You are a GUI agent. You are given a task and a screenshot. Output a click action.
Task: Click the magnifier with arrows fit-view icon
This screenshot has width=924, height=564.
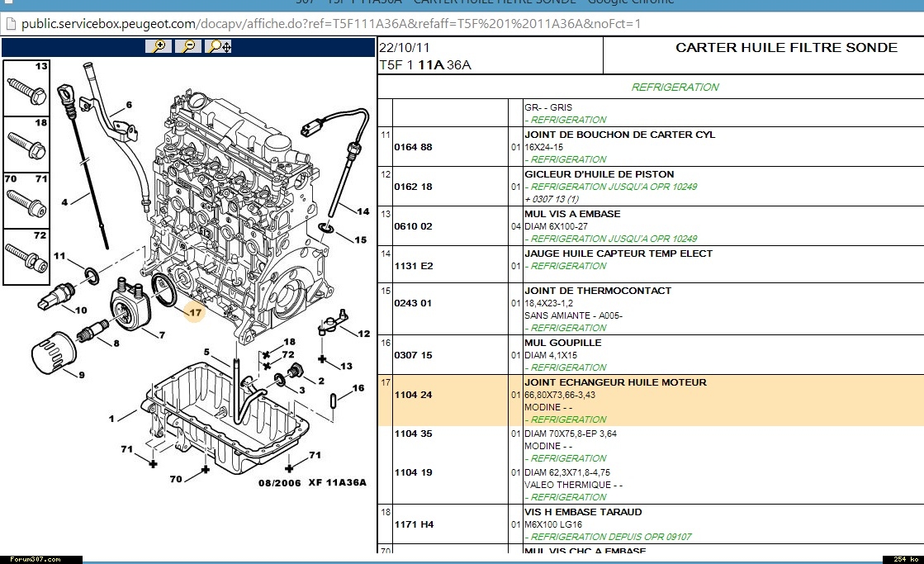pos(218,46)
